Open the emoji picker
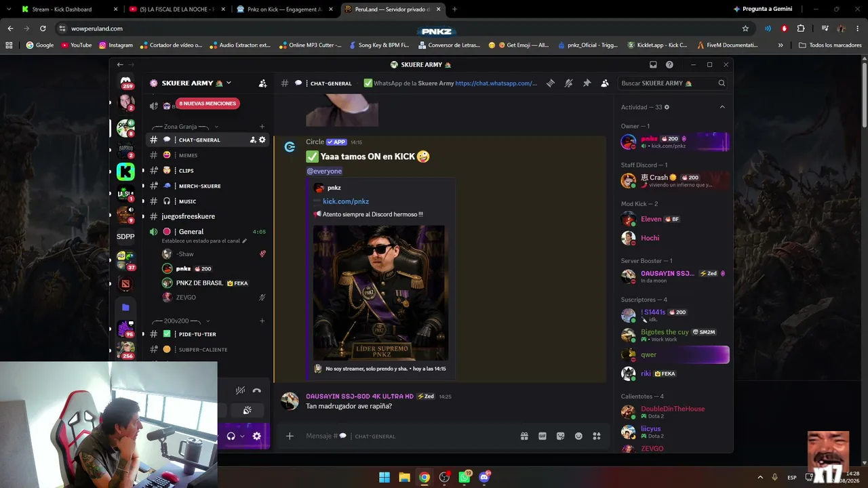 [x=578, y=436]
